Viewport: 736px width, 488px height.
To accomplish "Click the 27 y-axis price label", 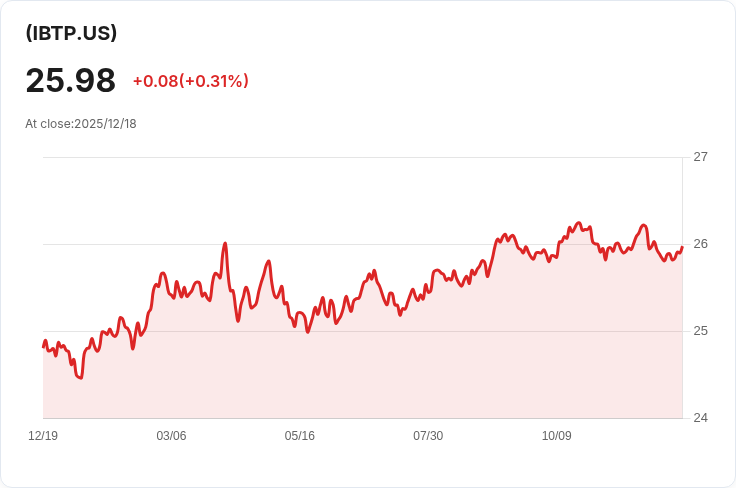I will point(700,157).
